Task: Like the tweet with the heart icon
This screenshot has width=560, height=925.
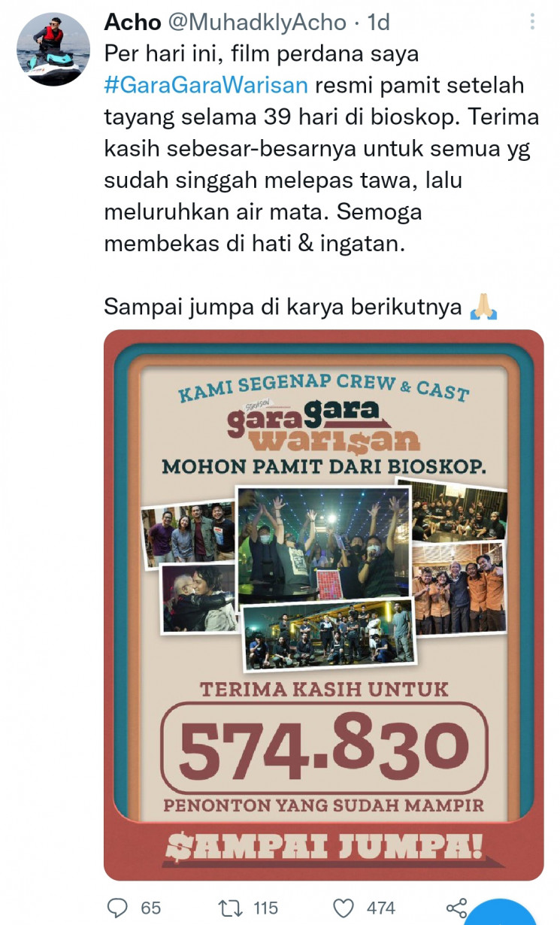Action: click(344, 908)
